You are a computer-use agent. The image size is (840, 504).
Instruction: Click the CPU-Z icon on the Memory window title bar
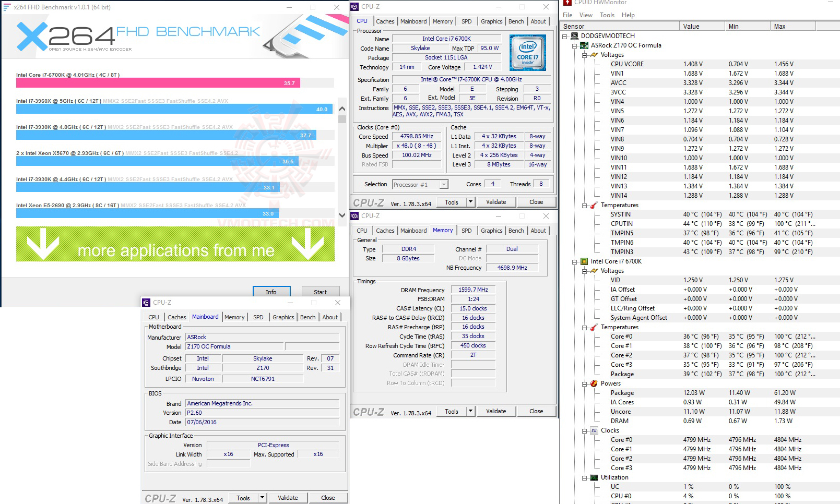point(354,216)
